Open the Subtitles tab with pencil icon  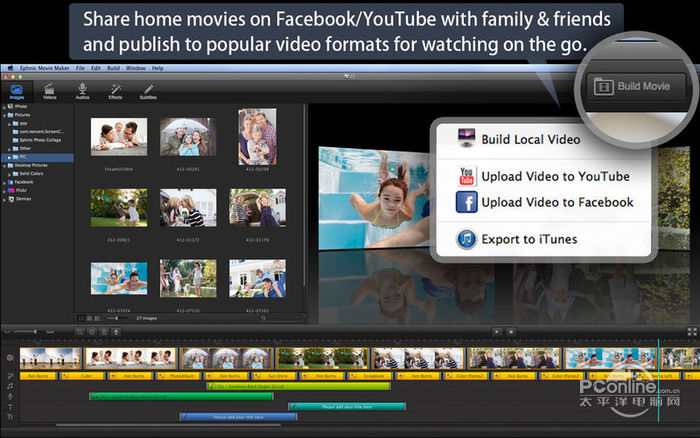coord(148,92)
